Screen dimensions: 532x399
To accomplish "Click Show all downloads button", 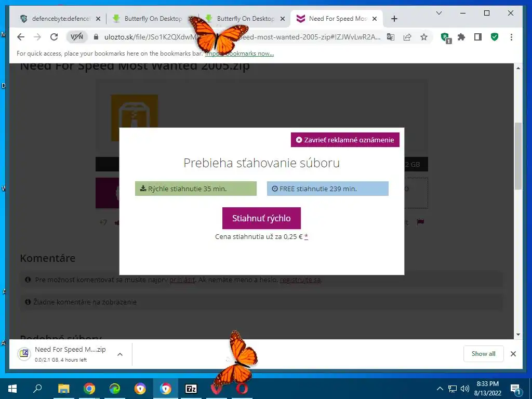I will 484,354.
